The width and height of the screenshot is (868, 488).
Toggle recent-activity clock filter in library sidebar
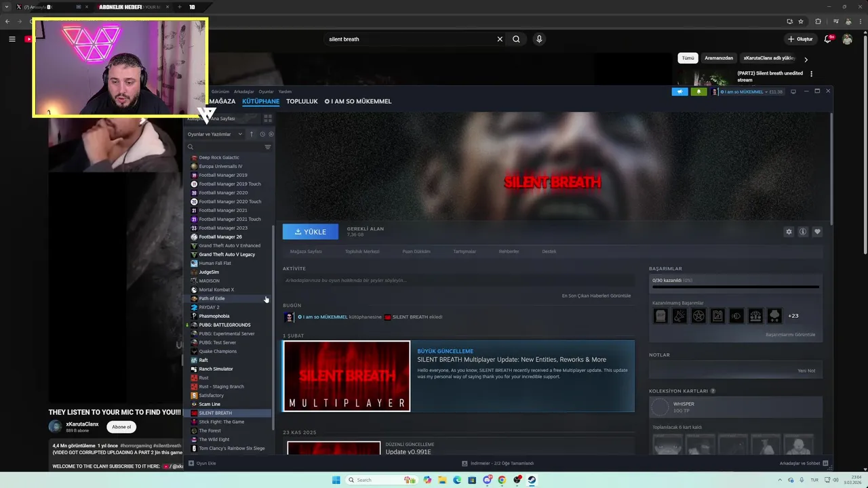(262, 134)
